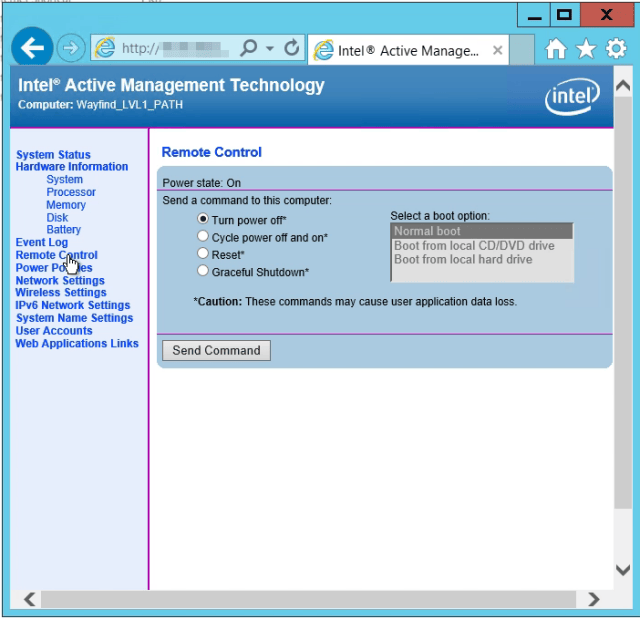Click the Intel logo in the header

[x=572, y=97]
